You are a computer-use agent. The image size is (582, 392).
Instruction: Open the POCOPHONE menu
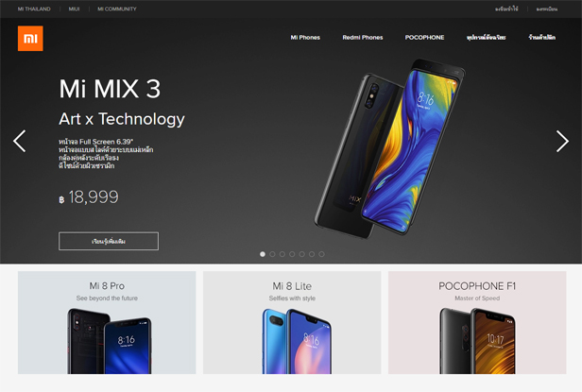click(x=424, y=38)
